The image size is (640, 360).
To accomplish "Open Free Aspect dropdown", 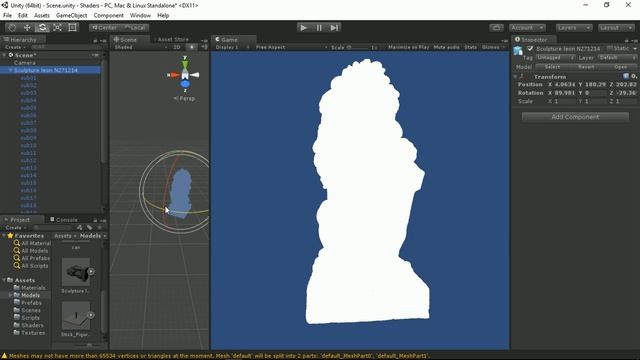I will click(x=291, y=47).
